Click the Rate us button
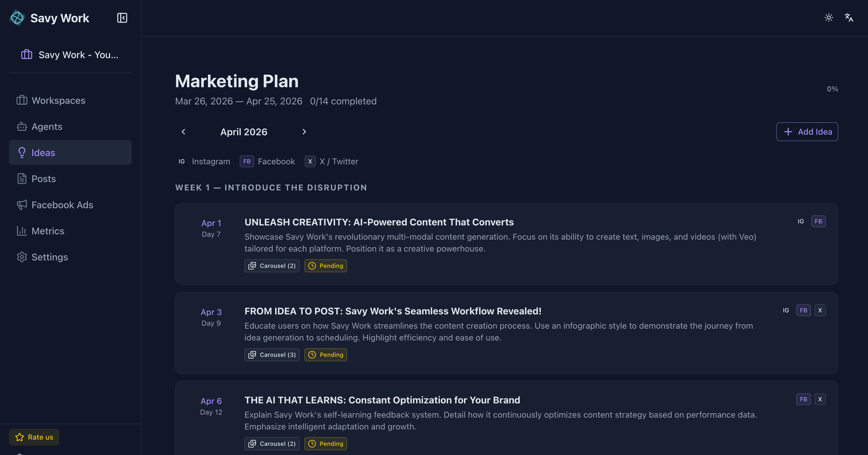This screenshot has height=455, width=868. coord(34,437)
